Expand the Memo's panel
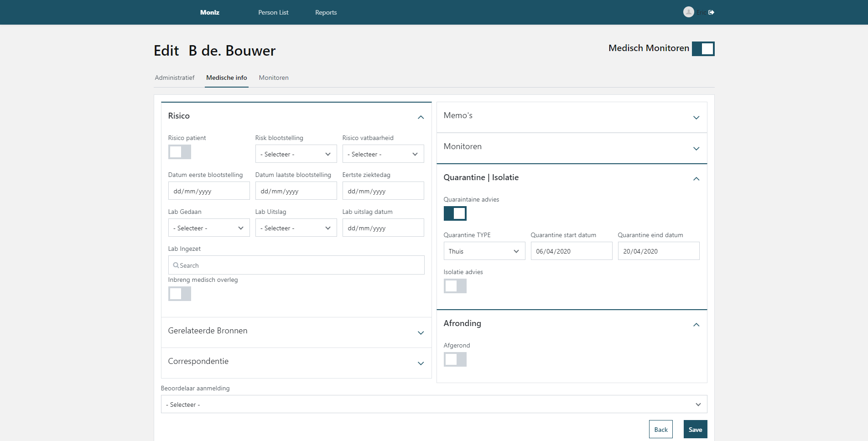Screen dimensions: 868x441 pyautogui.click(x=572, y=117)
